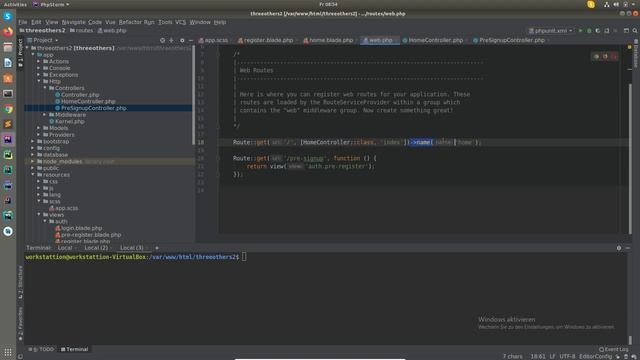Open PhpStorm icon in dock
The height and width of the screenshot is (360, 640).
pyautogui.click(x=8, y=140)
